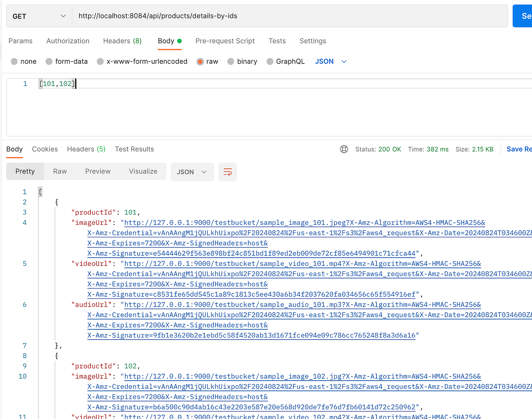This screenshot has height=419, width=532.
Task: Click inside the request URL field
Action: 235,16
